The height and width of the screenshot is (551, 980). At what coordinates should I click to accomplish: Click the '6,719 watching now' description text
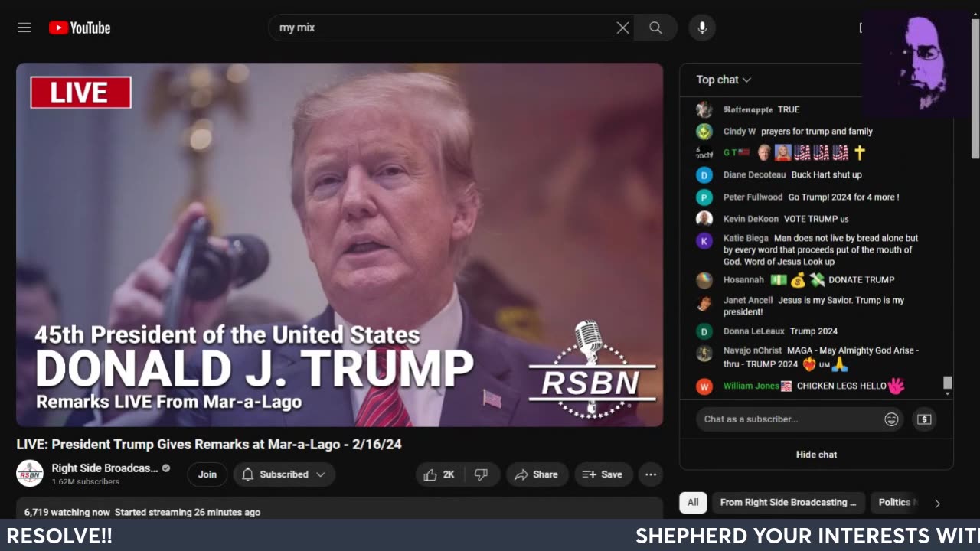pos(67,513)
